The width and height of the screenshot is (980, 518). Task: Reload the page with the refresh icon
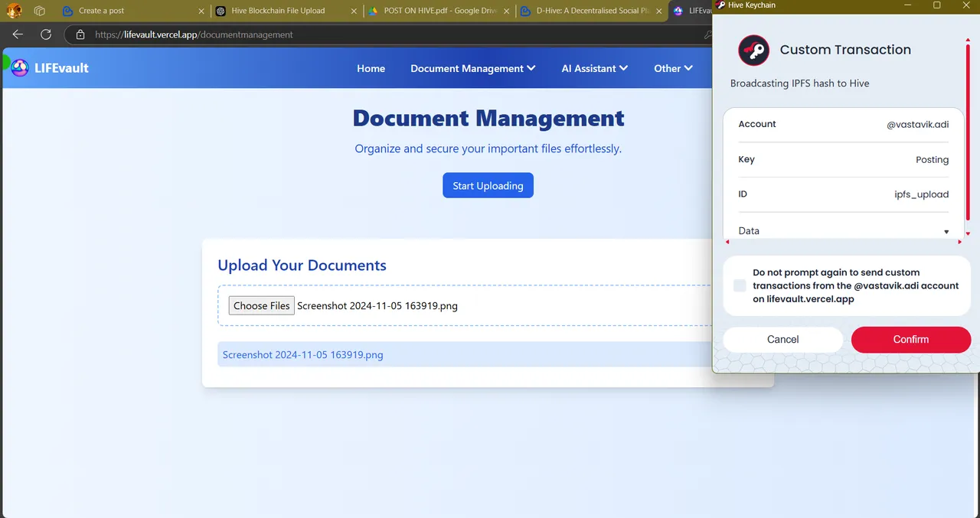(x=46, y=34)
